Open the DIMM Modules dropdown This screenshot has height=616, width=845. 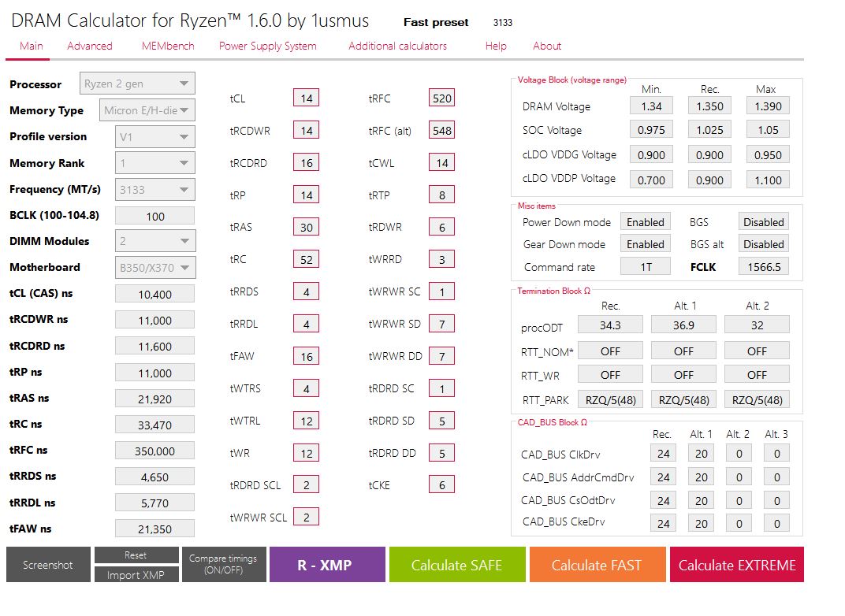[x=155, y=241]
